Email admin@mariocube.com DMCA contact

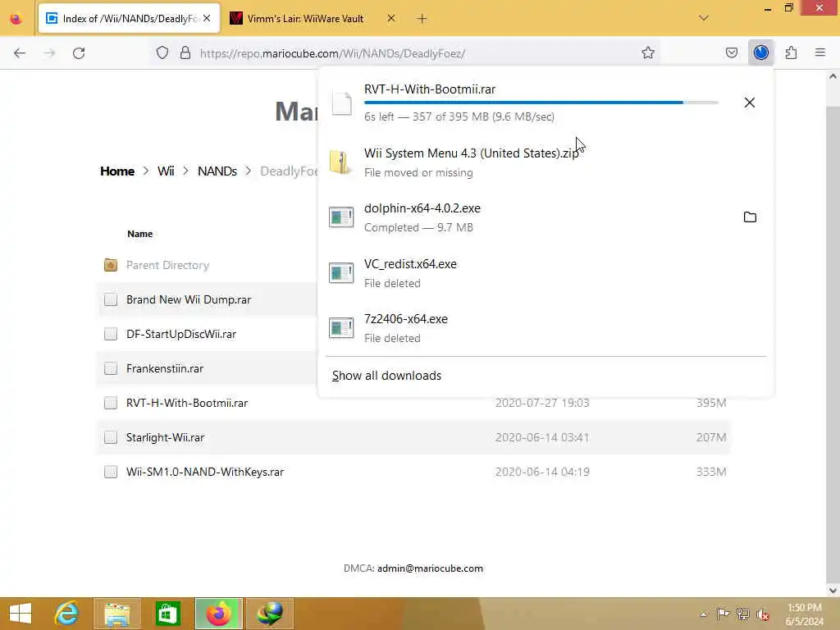[x=430, y=568]
